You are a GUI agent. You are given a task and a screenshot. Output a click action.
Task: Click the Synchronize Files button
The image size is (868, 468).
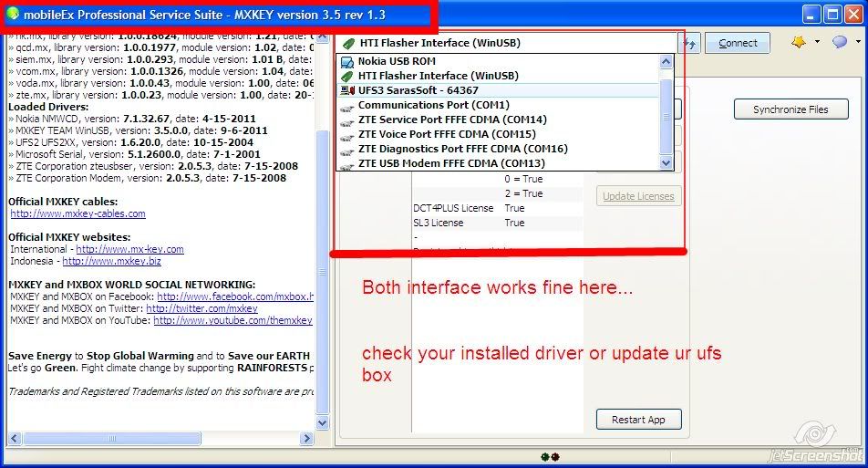pyautogui.click(x=790, y=109)
